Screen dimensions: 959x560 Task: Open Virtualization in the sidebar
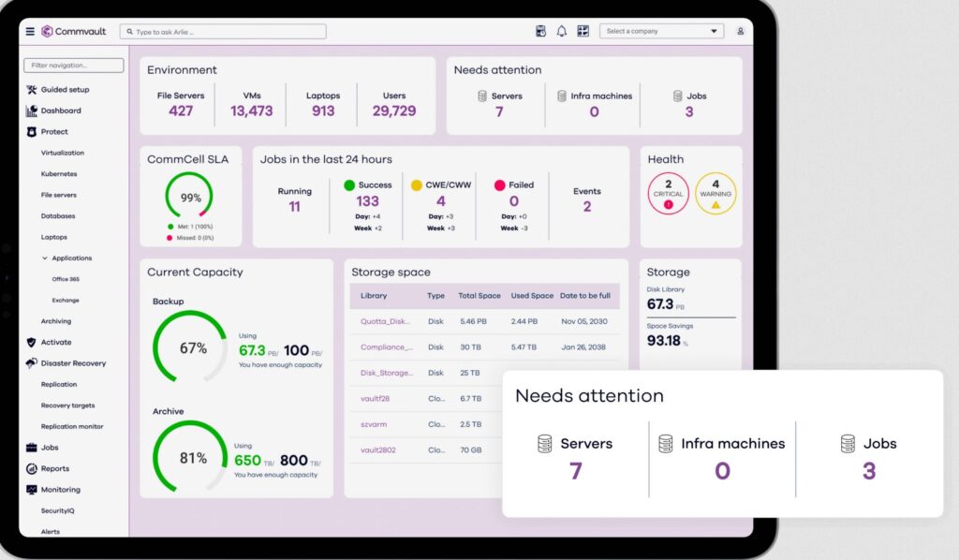[x=63, y=153]
